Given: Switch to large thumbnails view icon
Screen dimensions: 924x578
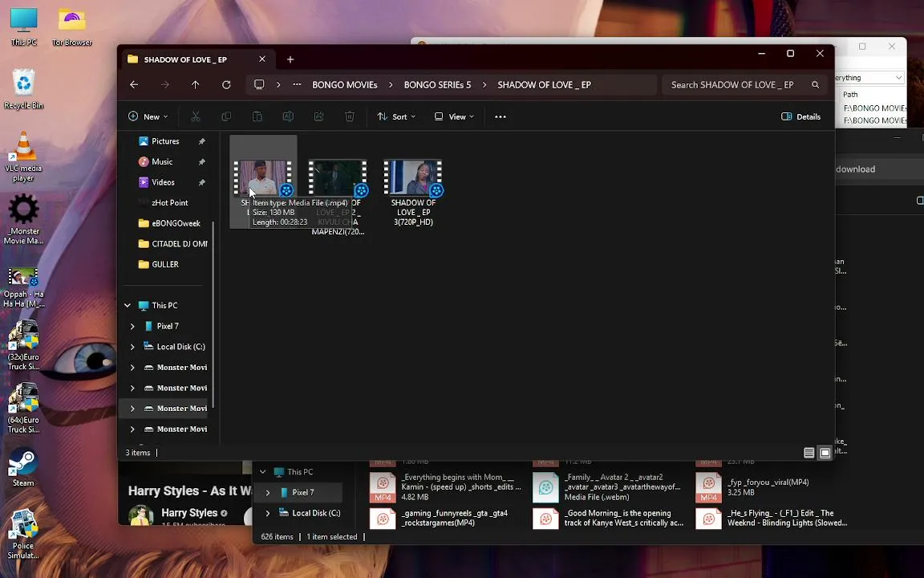Looking at the screenshot, I should click(x=825, y=453).
